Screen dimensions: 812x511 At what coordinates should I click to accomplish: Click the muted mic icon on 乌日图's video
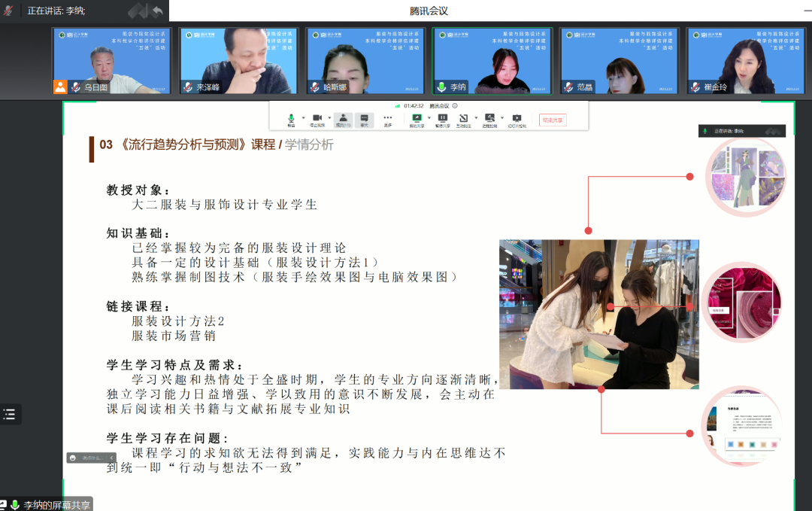coord(74,85)
